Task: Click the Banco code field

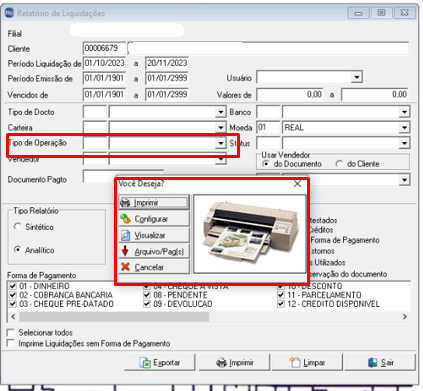Action: pyautogui.click(x=268, y=112)
